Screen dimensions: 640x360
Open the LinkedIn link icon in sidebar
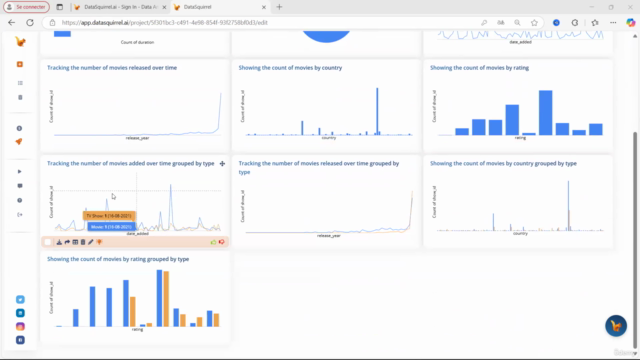tap(20, 313)
